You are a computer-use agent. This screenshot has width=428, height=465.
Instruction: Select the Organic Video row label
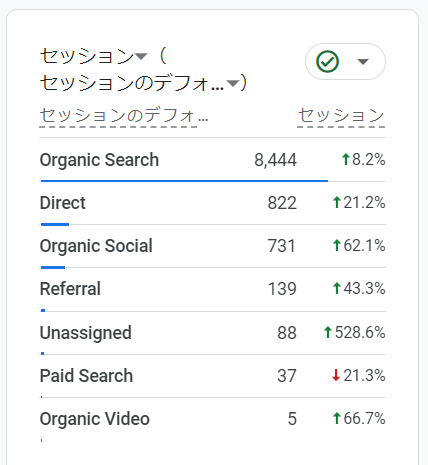[95, 419]
